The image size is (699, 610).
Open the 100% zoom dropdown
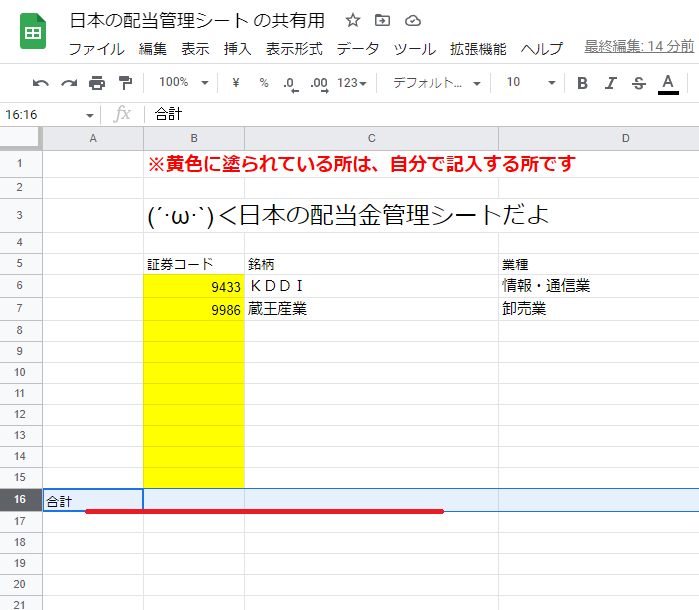click(183, 83)
